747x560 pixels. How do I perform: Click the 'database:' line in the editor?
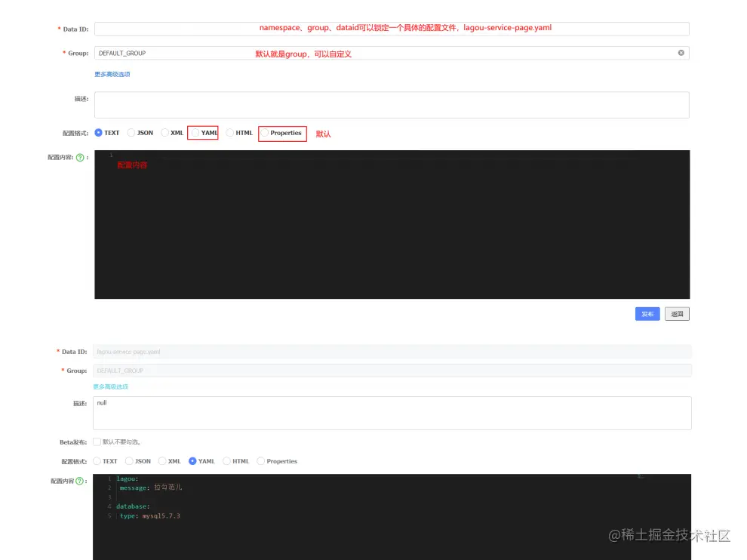[x=133, y=506]
